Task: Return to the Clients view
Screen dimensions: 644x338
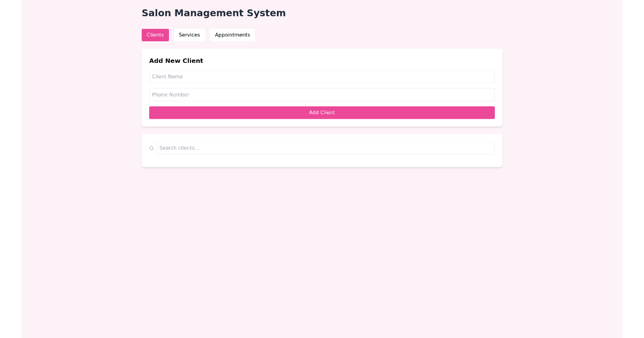Action: pos(155,35)
